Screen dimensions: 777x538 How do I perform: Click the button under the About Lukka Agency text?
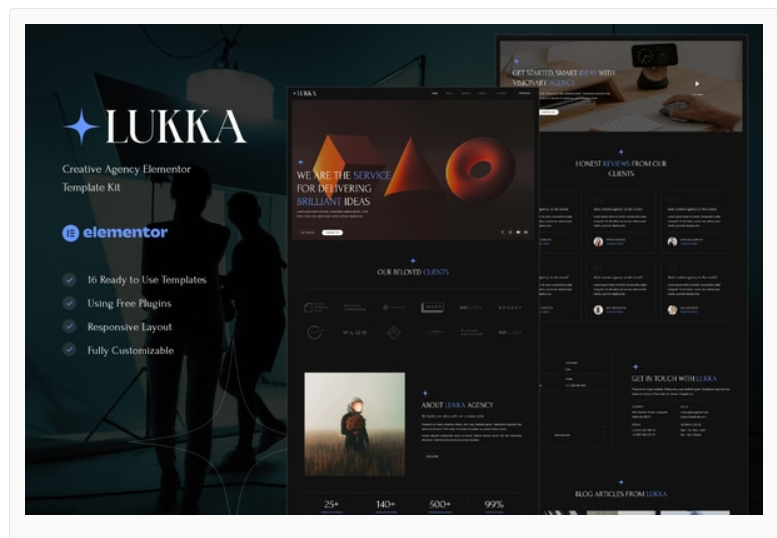(x=432, y=456)
